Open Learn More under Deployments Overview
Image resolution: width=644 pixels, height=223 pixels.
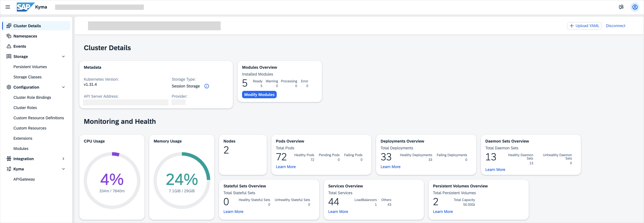point(390,167)
